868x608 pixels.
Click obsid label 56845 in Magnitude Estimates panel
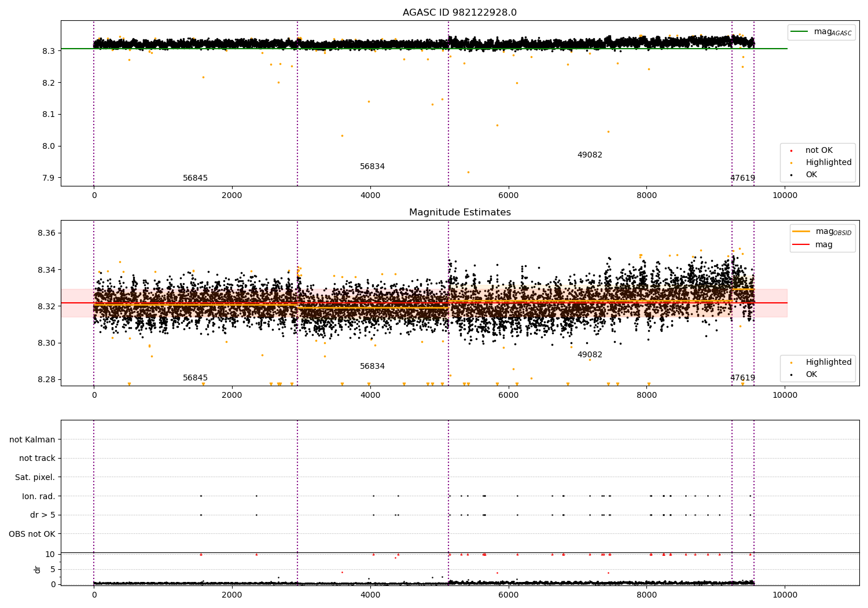pos(195,378)
